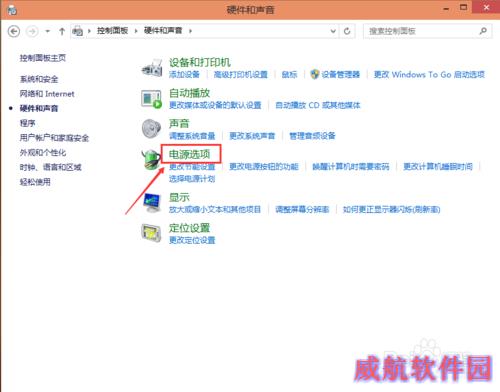The width and height of the screenshot is (500, 392).
Task: Click the 更改电源按钮的功能 link
Action: (x=264, y=167)
